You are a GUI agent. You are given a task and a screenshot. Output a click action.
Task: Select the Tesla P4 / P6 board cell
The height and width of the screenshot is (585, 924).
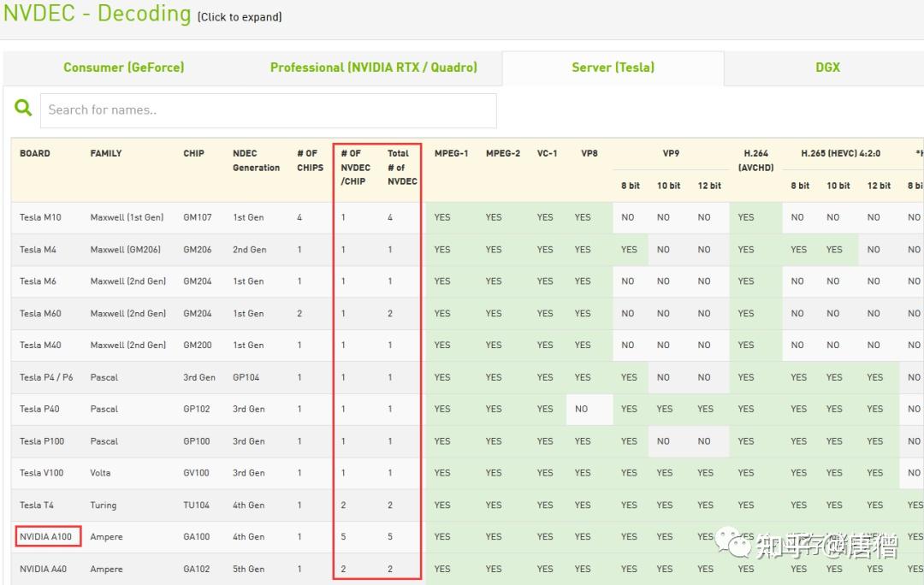click(46, 377)
